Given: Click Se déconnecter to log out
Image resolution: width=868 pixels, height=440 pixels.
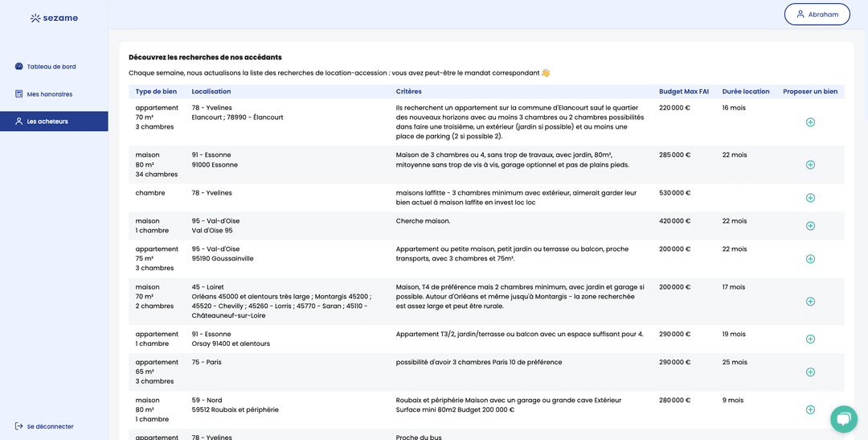Looking at the screenshot, I should coord(50,426).
